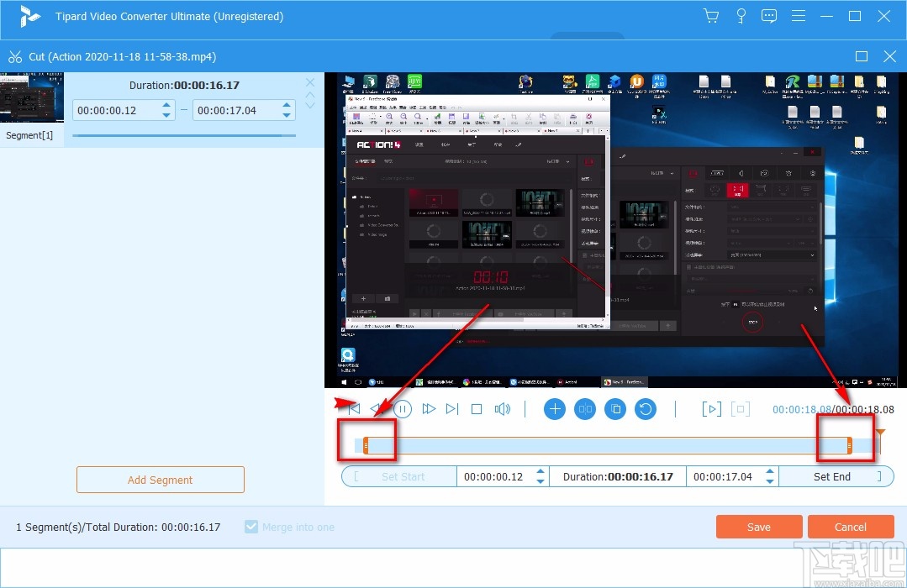Decrease segment end time 00:00:17.04 in left panel
907x588 pixels.
tap(287, 115)
